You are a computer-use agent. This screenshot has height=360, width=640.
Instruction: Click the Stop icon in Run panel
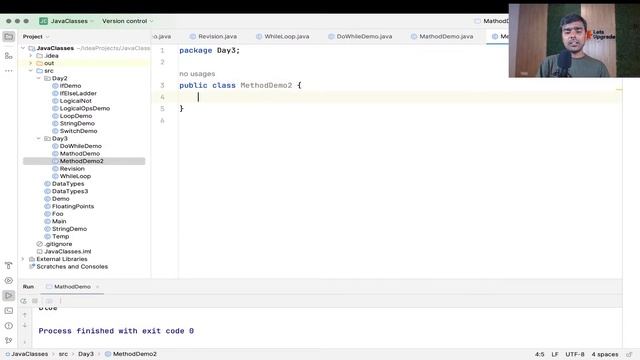(x=35, y=301)
